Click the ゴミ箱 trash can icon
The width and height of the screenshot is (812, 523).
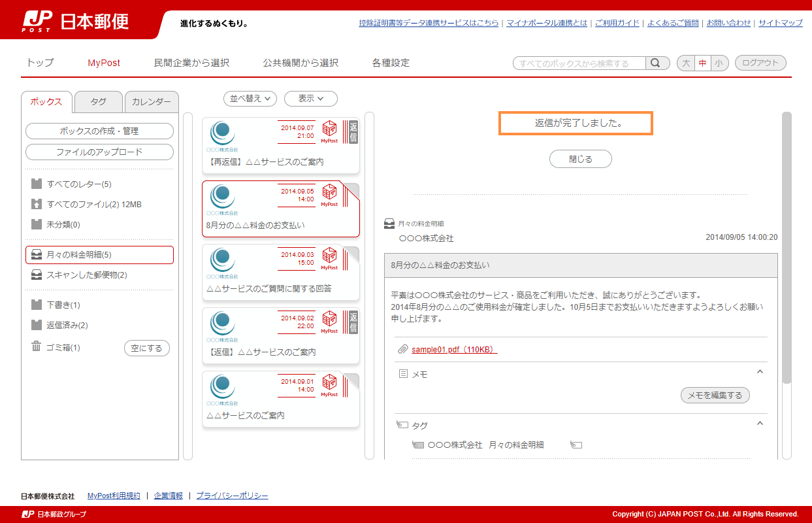[x=37, y=346]
